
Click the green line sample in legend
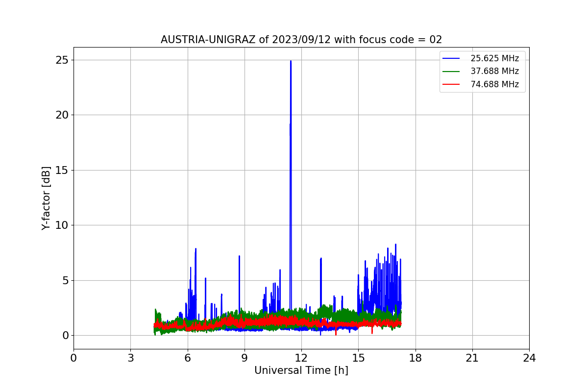point(451,71)
